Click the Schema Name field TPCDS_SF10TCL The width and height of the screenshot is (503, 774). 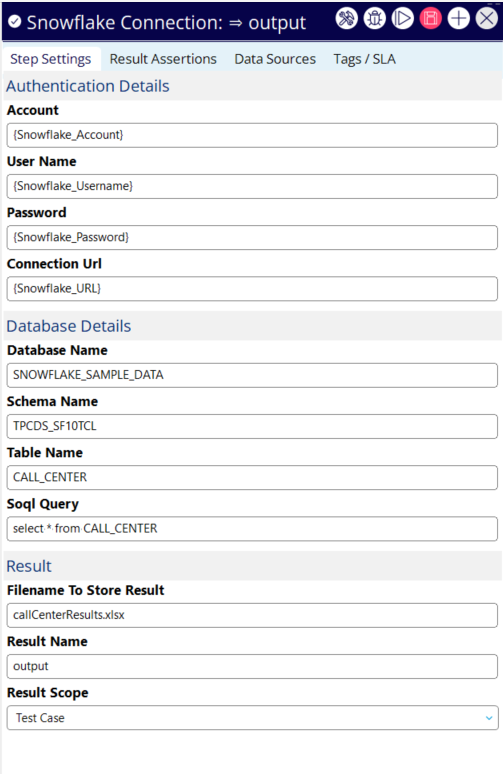pyautogui.click(x=252, y=426)
